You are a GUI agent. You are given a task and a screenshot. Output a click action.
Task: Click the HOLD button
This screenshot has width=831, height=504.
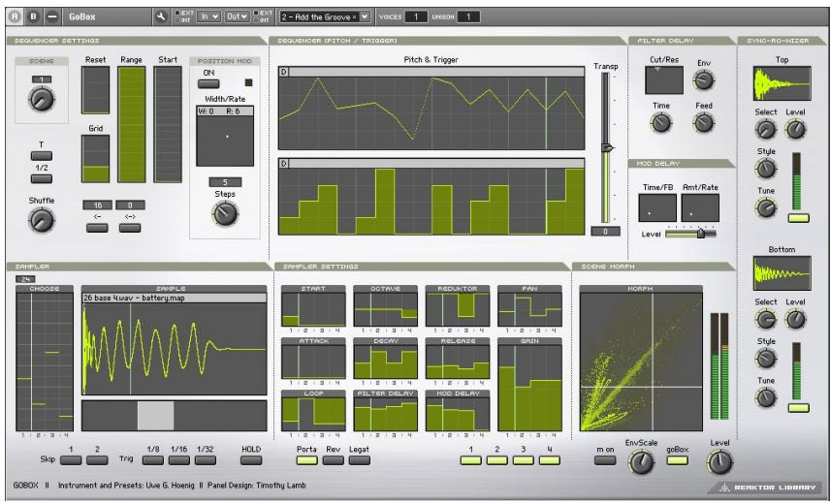pos(251,460)
